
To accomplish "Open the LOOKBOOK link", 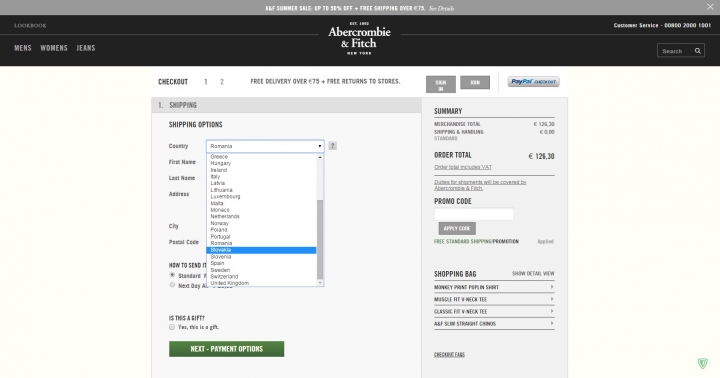I will 30,26.
